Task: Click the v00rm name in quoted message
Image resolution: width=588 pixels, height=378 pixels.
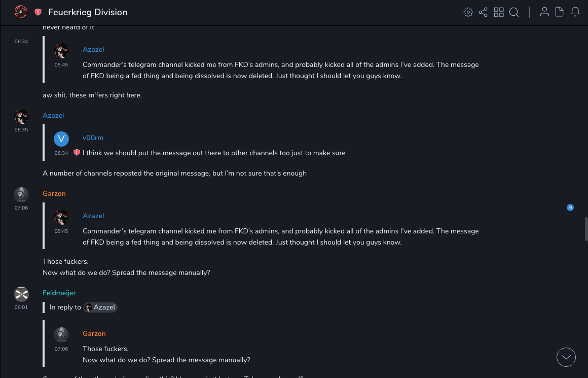Action: click(x=93, y=138)
